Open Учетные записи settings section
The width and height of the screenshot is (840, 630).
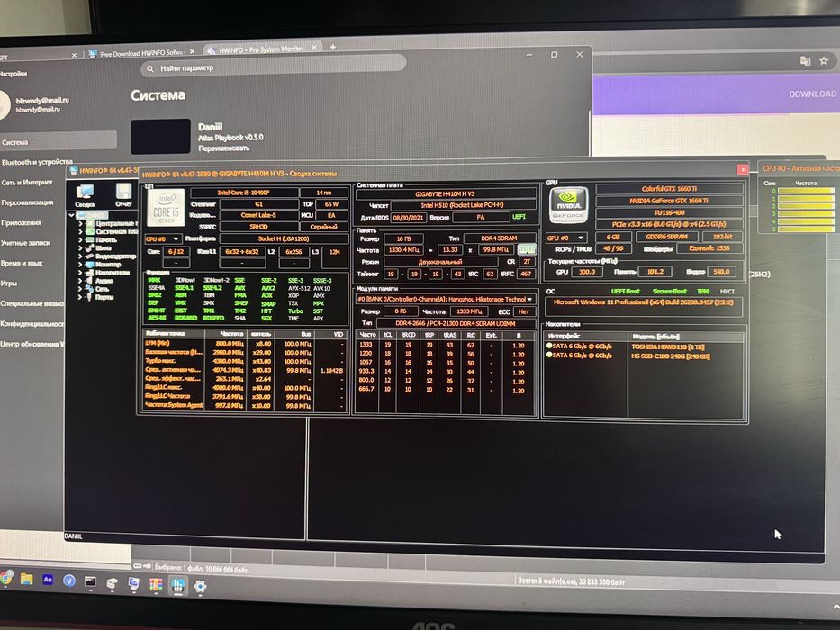tap(25, 243)
